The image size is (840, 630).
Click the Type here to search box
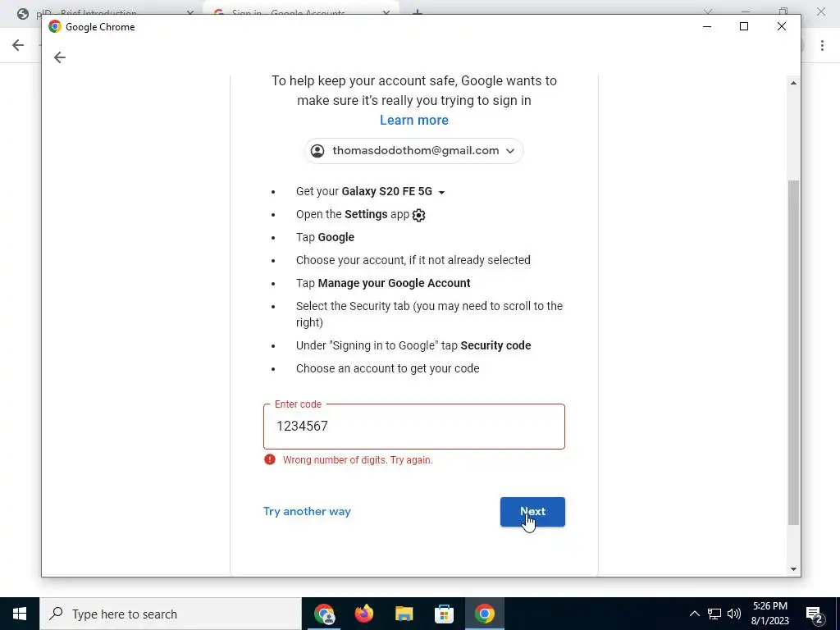tap(171, 614)
